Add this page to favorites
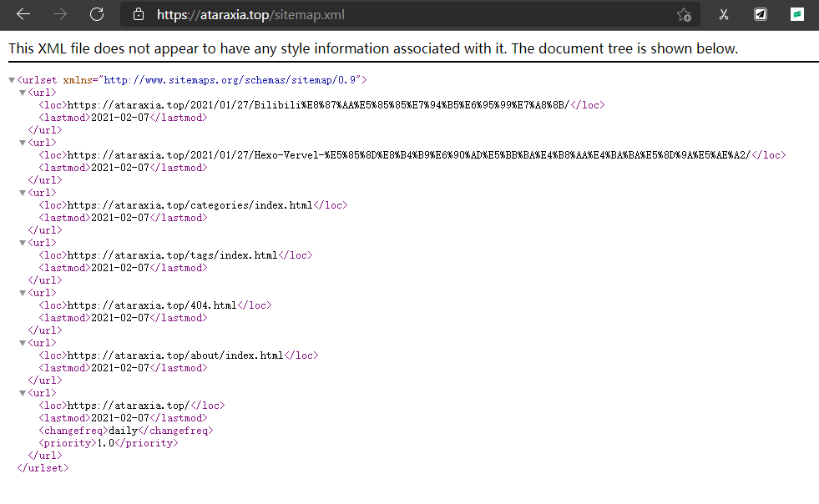 (x=684, y=14)
